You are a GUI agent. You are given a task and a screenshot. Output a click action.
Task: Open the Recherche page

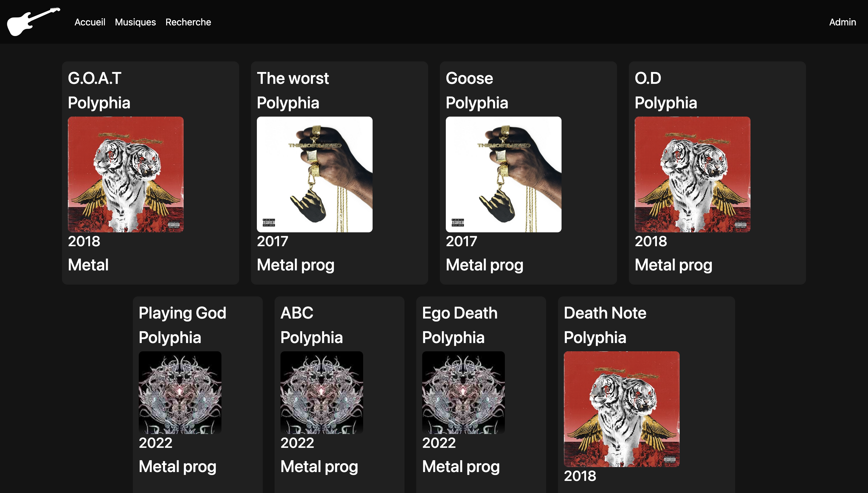point(188,22)
